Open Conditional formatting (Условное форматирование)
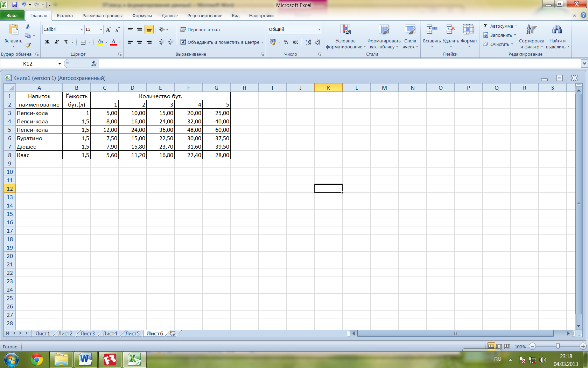The width and height of the screenshot is (588, 368). [345, 37]
